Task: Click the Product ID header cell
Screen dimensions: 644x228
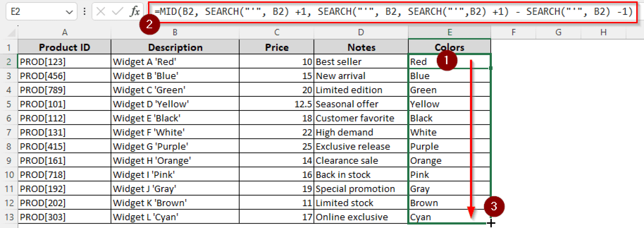Action: (64, 47)
